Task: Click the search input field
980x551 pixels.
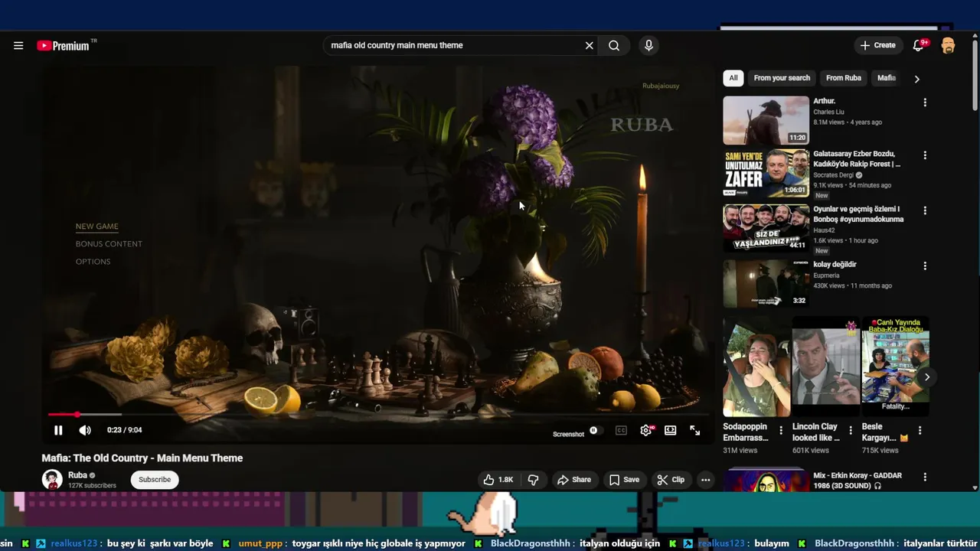Action: tap(452, 45)
